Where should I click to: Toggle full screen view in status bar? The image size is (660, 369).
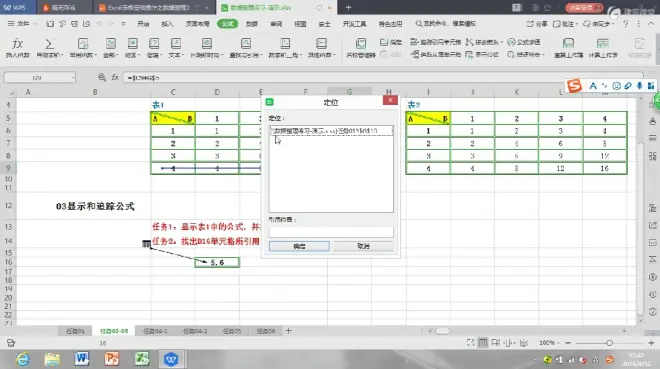(470, 343)
